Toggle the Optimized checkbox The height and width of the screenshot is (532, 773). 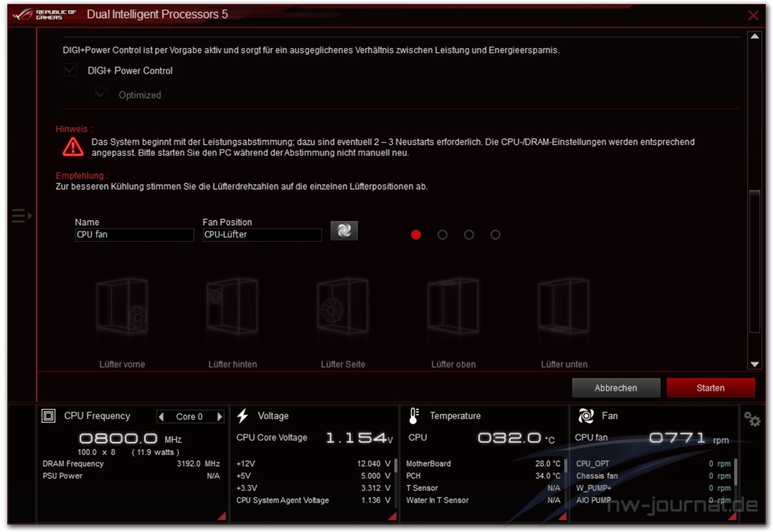(x=101, y=95)
